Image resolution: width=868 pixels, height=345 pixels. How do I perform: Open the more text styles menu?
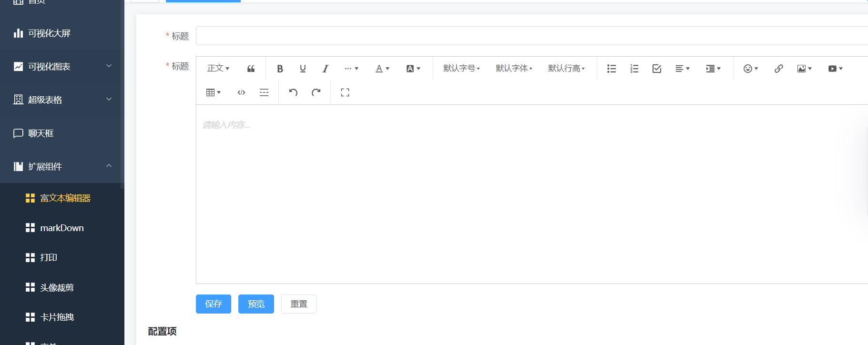351,69
